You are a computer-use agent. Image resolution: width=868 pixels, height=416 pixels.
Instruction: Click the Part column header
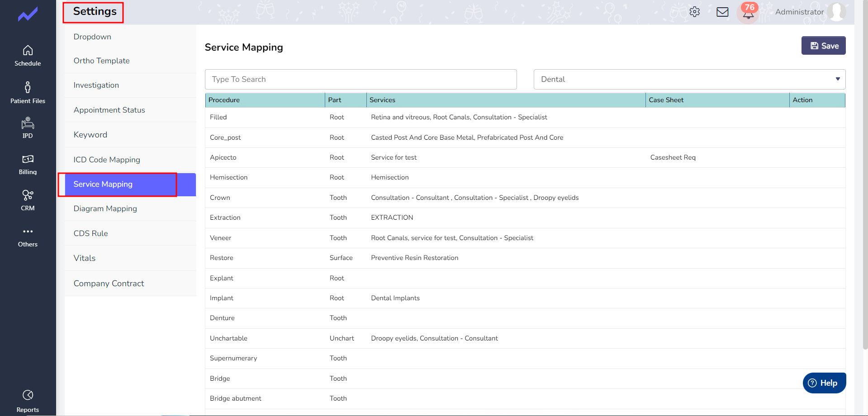[346, 100]
